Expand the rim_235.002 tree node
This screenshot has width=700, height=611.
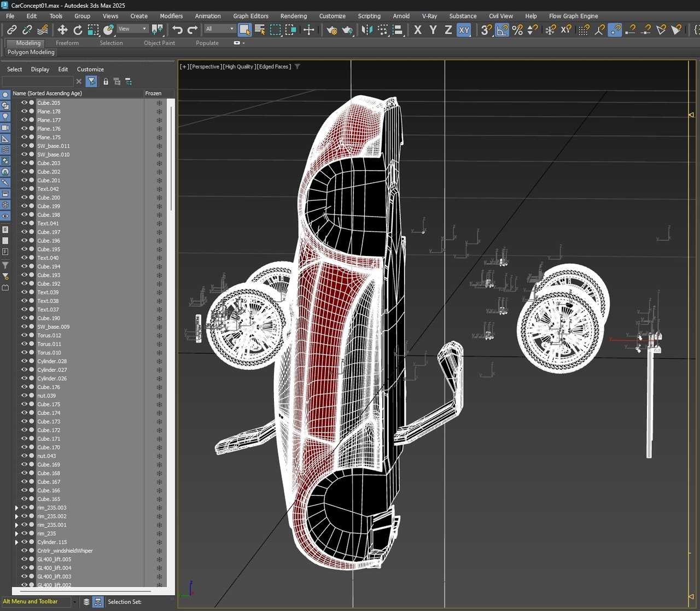(x=16, y=516)
